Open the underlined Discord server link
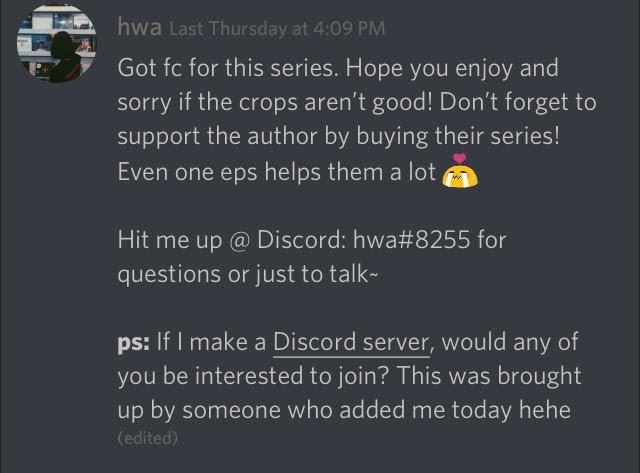Screen dimensions: 640x473 (x=351, y=342)
